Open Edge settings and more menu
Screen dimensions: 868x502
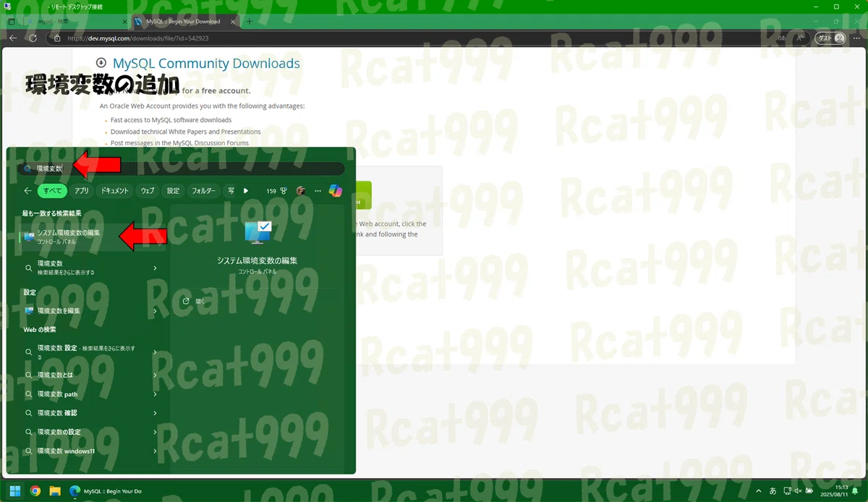pyautogui.click(x=857, y=38)
